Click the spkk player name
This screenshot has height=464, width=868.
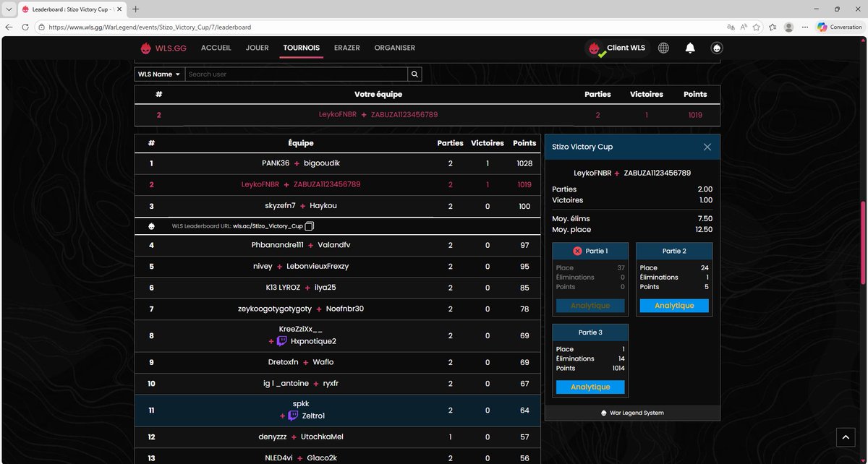301,403
